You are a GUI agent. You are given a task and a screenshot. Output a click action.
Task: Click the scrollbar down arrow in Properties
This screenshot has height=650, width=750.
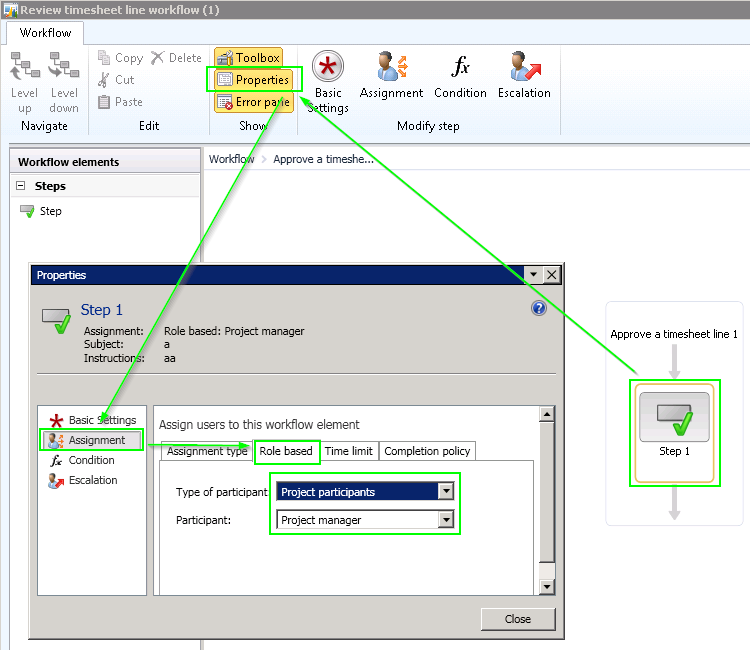coord(546,587)
